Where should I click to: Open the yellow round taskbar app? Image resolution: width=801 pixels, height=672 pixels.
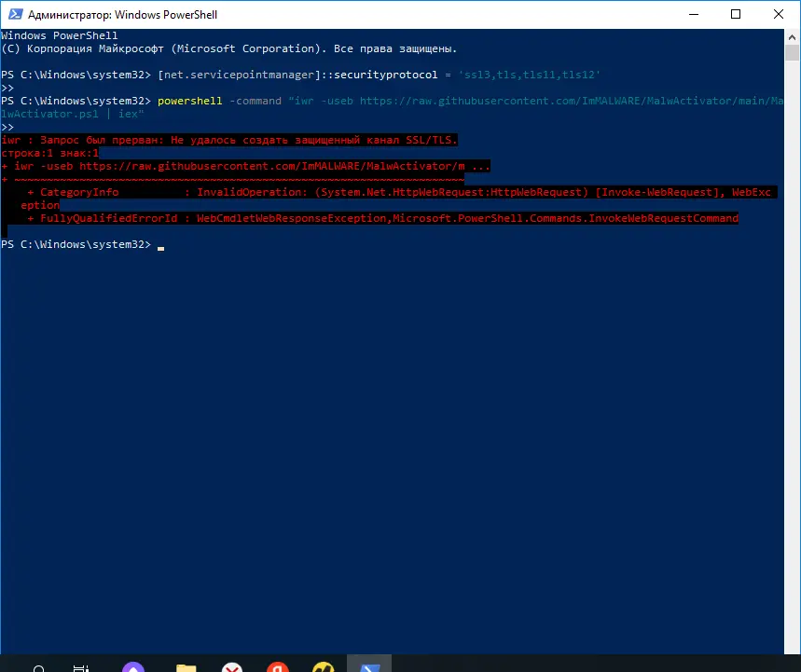[324, 667]
